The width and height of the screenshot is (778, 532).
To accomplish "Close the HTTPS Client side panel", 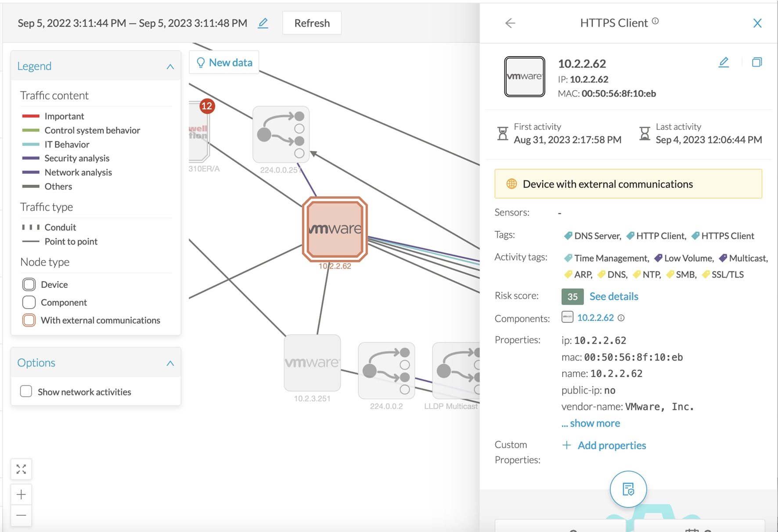I will [757, 23].
